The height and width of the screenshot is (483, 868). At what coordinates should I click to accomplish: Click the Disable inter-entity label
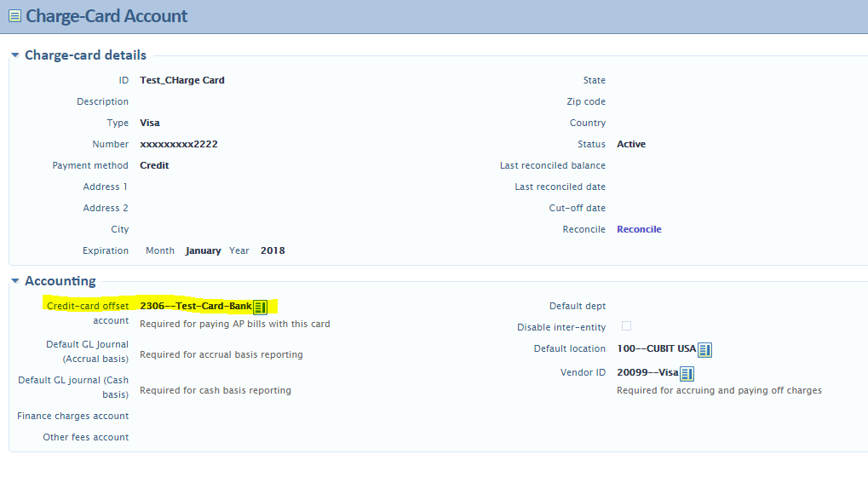click(x=561, y=327)
